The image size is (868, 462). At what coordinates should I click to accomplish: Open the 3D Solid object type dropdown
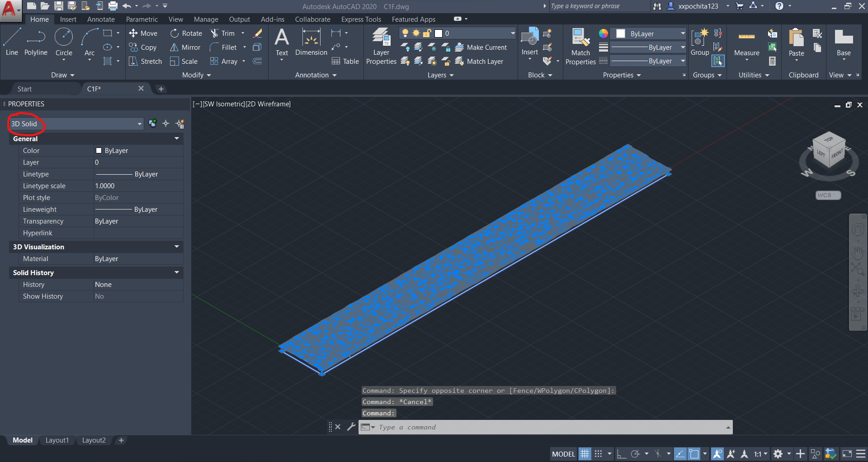tap(76, 124)
